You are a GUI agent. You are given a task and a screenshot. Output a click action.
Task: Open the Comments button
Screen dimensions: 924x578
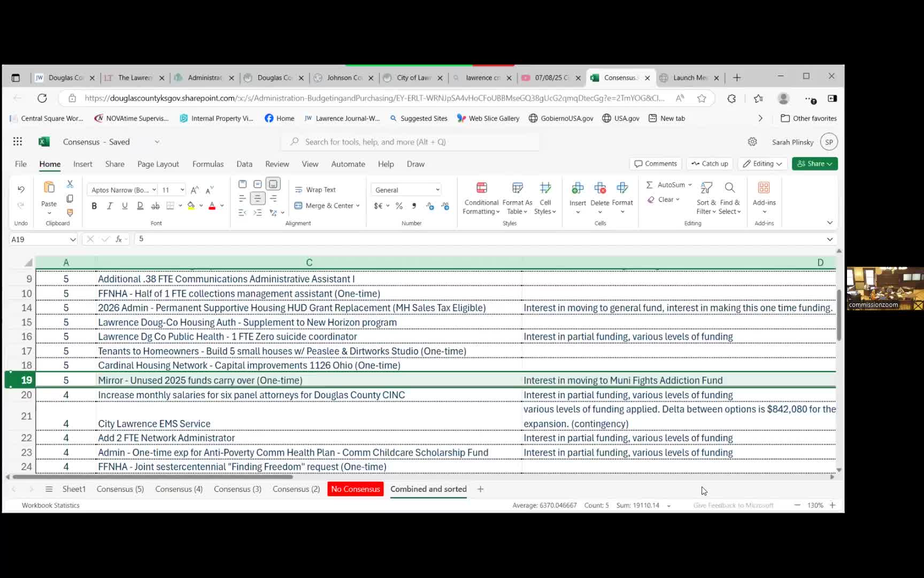click(x=655, y=164)
